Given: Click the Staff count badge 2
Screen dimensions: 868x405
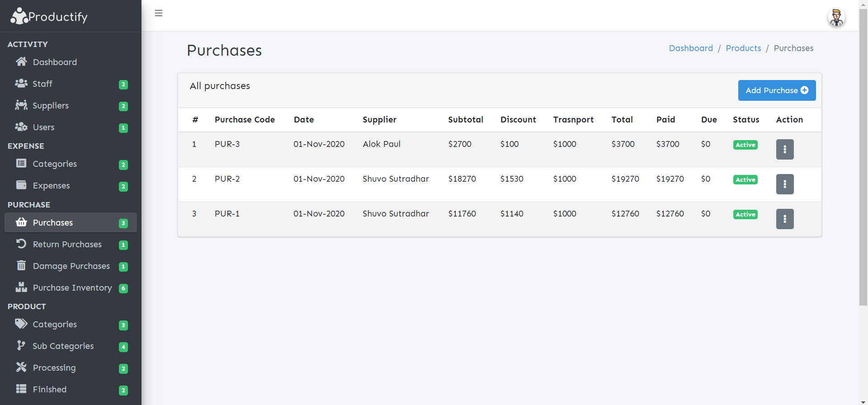Looking at the screenshot, I should pos(123,85).
